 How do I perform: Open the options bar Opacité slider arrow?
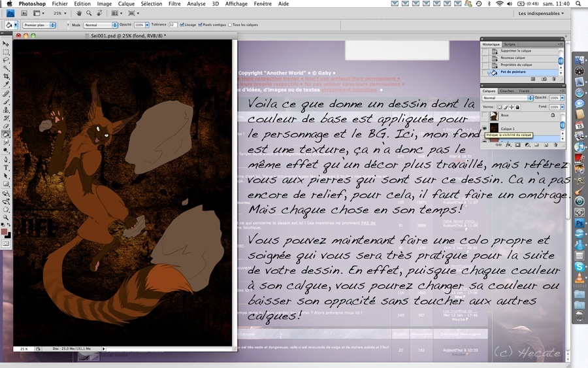(147, 25)
